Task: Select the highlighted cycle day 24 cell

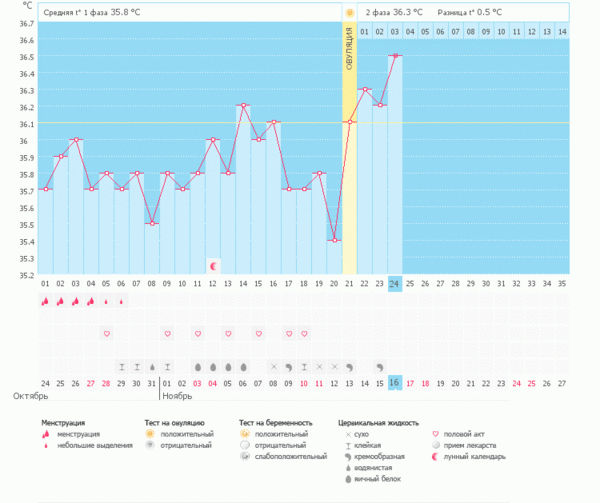Action: [x=395, y=283]
